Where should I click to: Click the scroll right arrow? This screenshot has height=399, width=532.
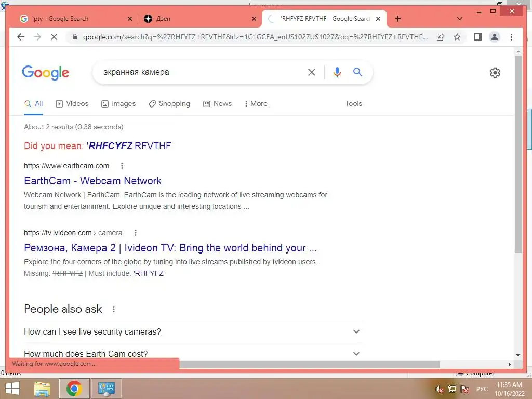509,364
